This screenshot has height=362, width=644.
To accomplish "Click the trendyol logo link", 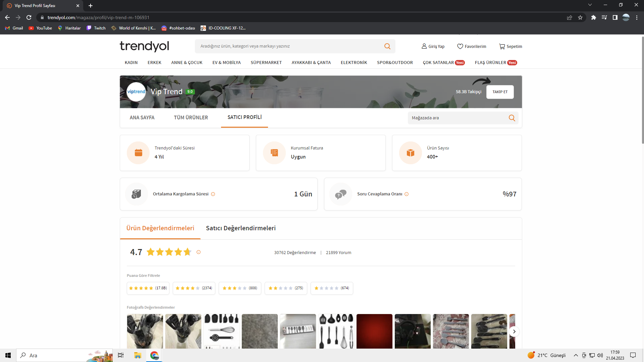I will click(144, 46).
